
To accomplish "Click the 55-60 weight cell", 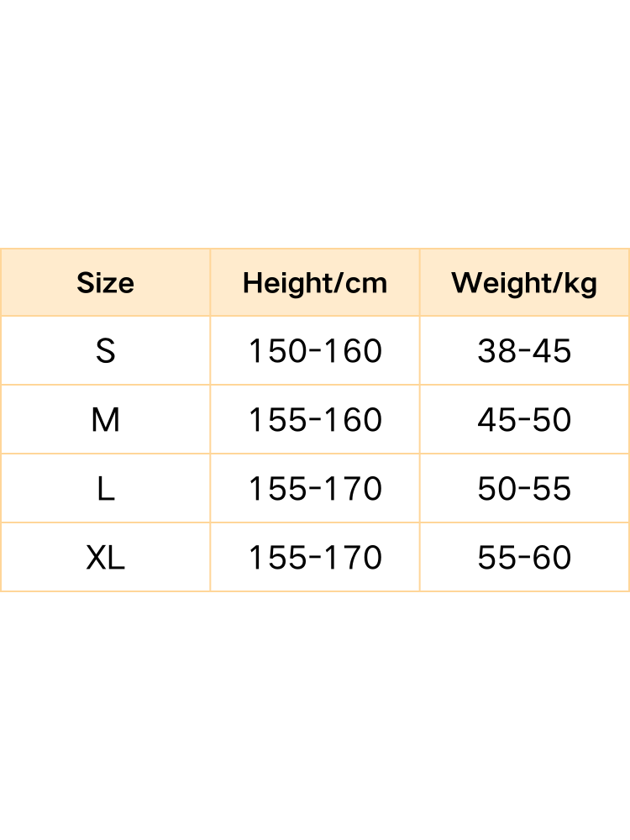I will pos(524,558).
